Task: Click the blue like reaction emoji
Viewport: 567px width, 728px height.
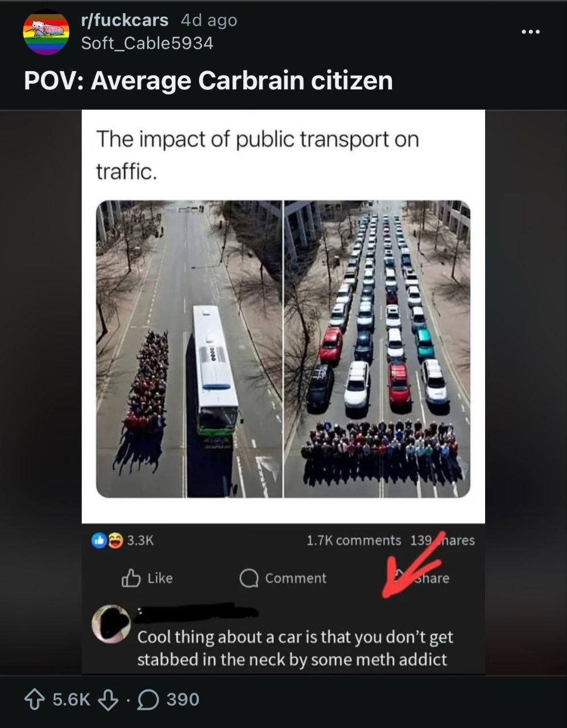Action: [99, 541]
